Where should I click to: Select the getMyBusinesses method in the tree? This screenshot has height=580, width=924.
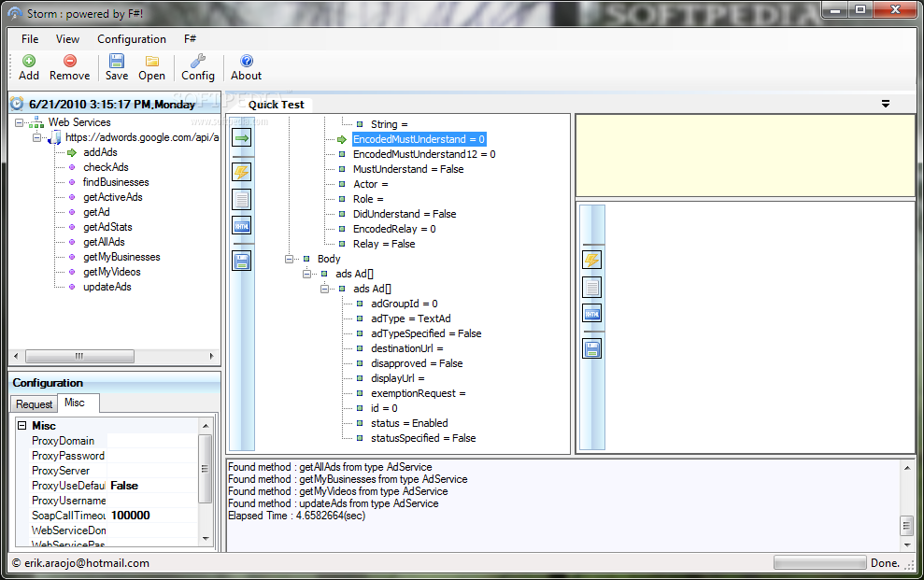[122, 258]
